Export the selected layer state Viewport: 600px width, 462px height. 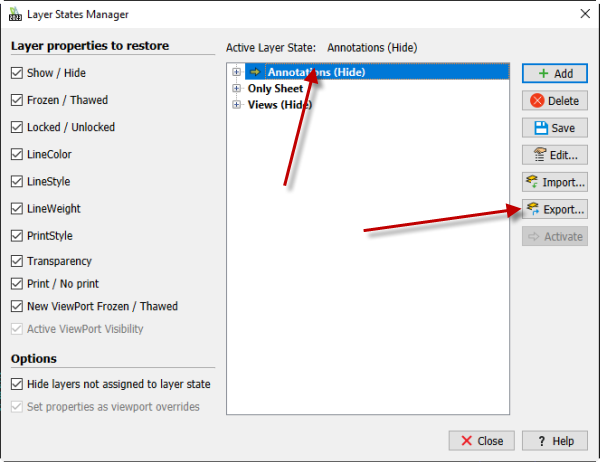[x=555, y=209]
